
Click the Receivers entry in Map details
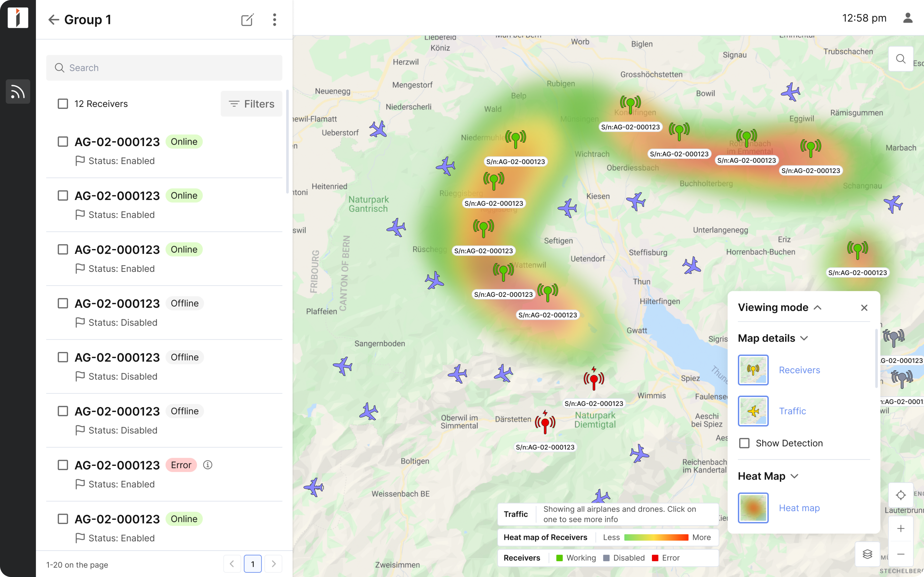click(x=799, y=370)
